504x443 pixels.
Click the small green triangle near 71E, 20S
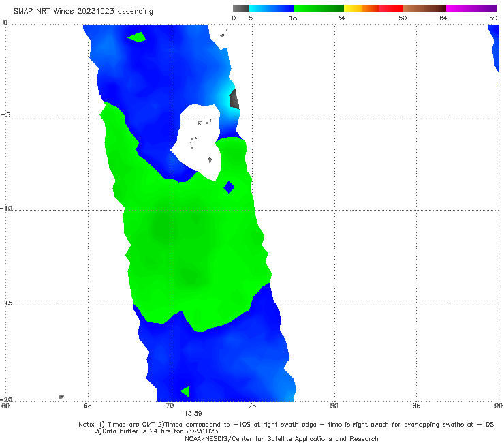point(185,392)
